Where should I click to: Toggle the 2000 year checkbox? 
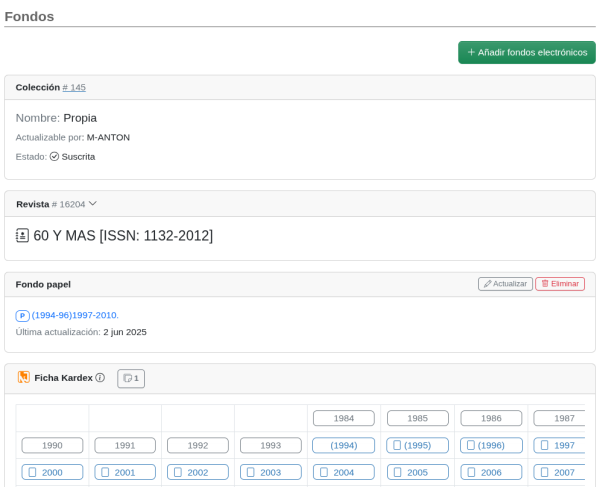32,472
